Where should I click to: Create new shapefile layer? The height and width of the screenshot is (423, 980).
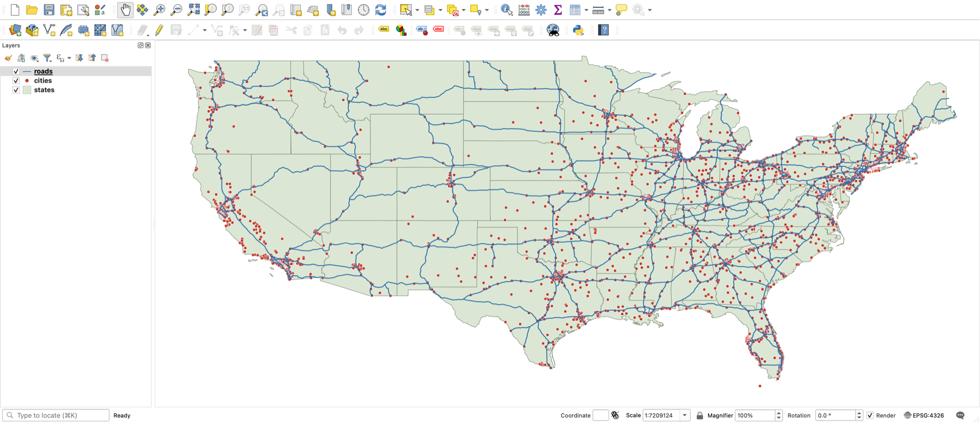click(49, 30)
